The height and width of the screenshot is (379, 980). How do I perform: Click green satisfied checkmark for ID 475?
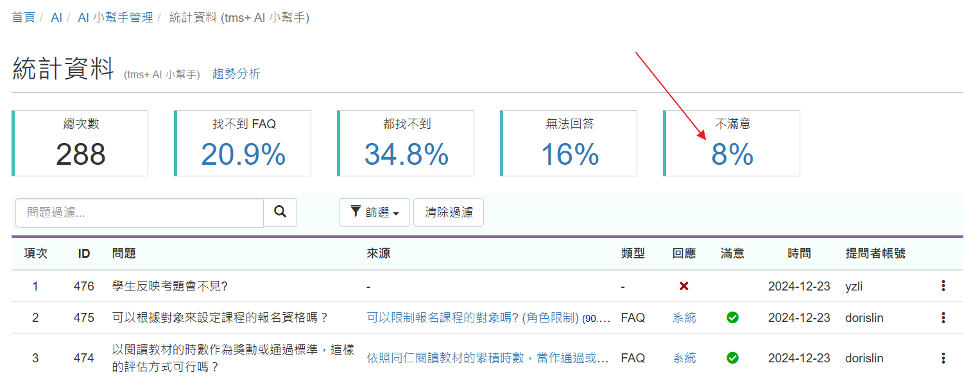click(732, 317)
